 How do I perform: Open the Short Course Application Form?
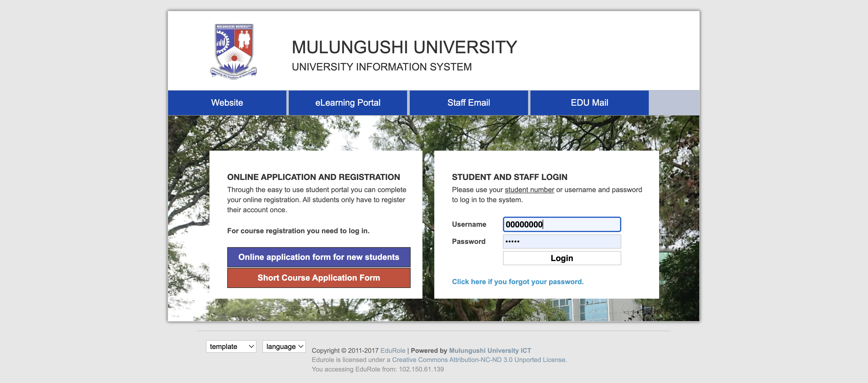point(318,277)
